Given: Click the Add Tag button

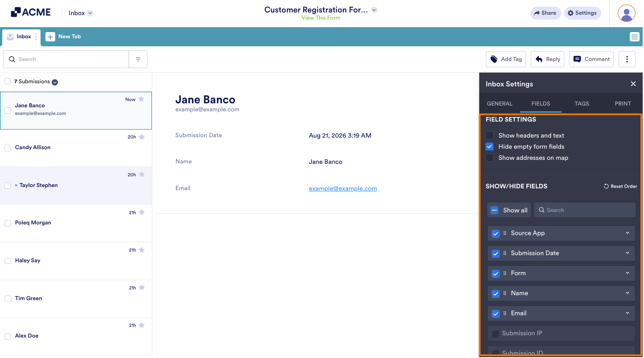Looking at the screenshot, I should (x=506, y=59).
